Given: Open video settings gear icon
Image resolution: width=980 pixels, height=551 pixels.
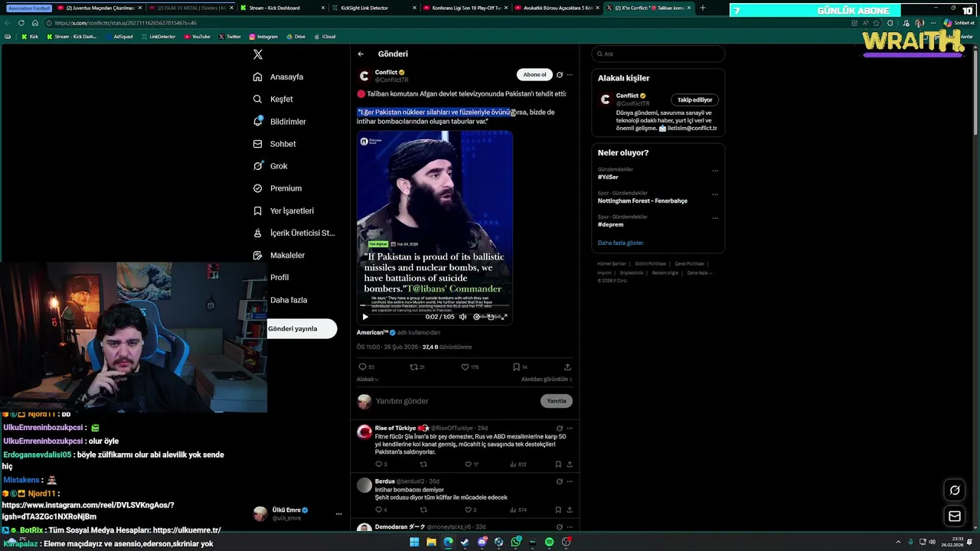Looking at the screenshot, I should (476, 317).
